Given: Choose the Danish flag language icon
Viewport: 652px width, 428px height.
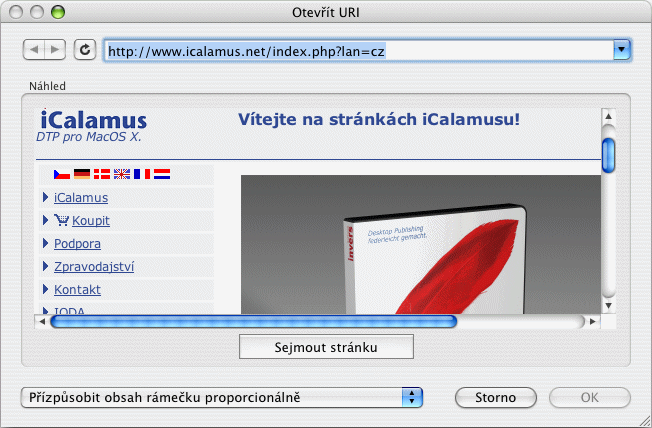Looking at the screenshot, I should (x=102, y=174).
